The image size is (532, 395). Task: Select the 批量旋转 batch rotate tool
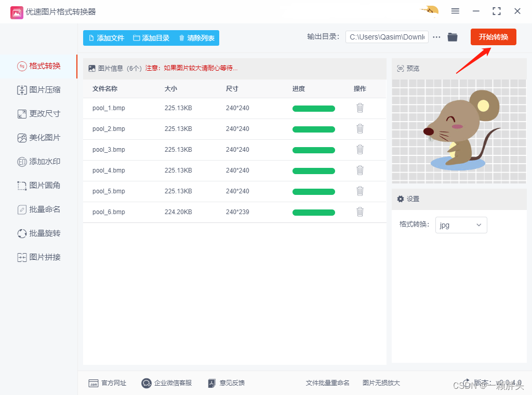(x=38, y=233)
